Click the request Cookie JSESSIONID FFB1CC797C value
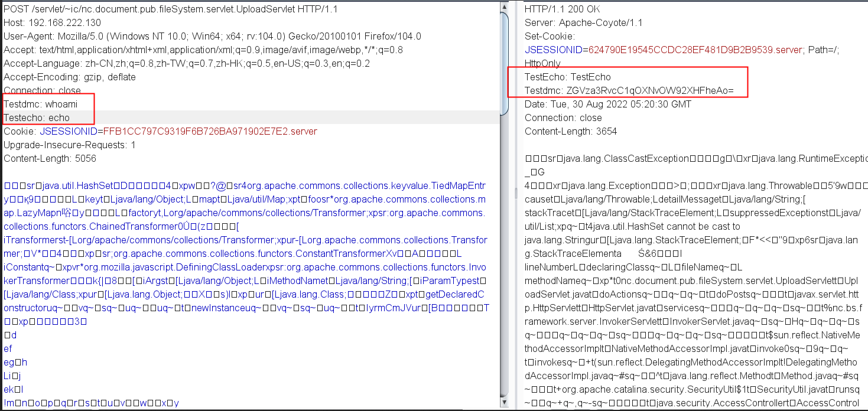The width and height of the screenshot is (868, 411). [x=210, y=131]
